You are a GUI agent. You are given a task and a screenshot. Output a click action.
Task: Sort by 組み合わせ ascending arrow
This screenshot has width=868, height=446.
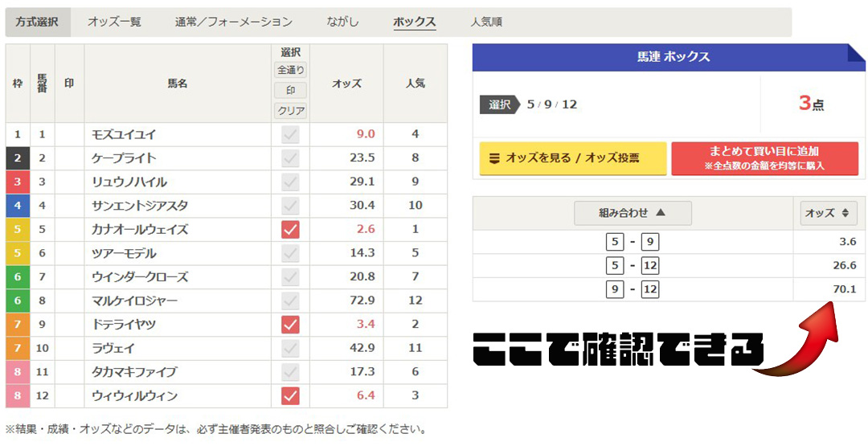click(x=633, y=213)
